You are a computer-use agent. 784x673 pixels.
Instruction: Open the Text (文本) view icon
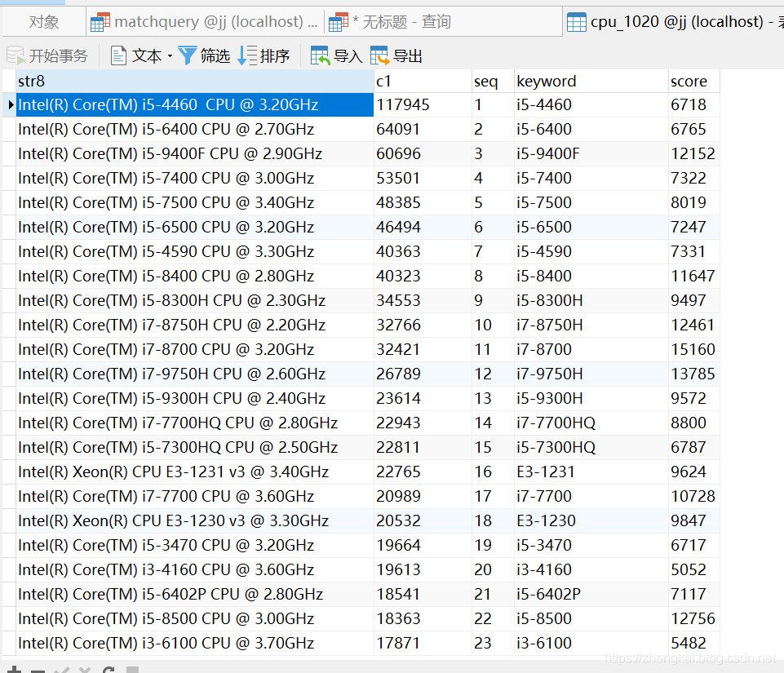pyautogui.click(x=118, y=55)
